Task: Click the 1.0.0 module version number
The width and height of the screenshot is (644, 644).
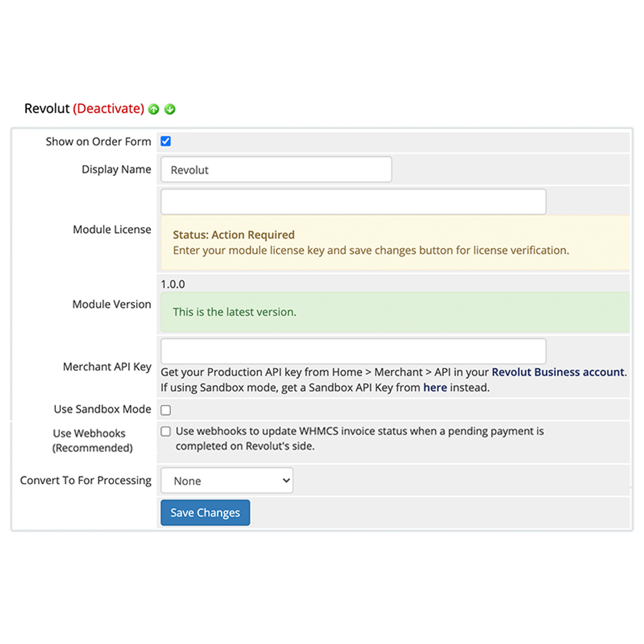Action: [x=173, y=284]
